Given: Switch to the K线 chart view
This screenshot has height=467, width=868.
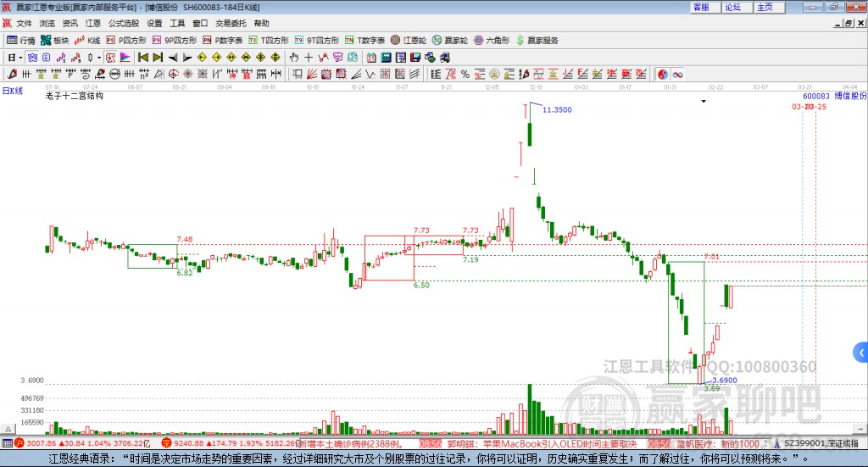Looking at the screenshot, I should tap(87, 41).
